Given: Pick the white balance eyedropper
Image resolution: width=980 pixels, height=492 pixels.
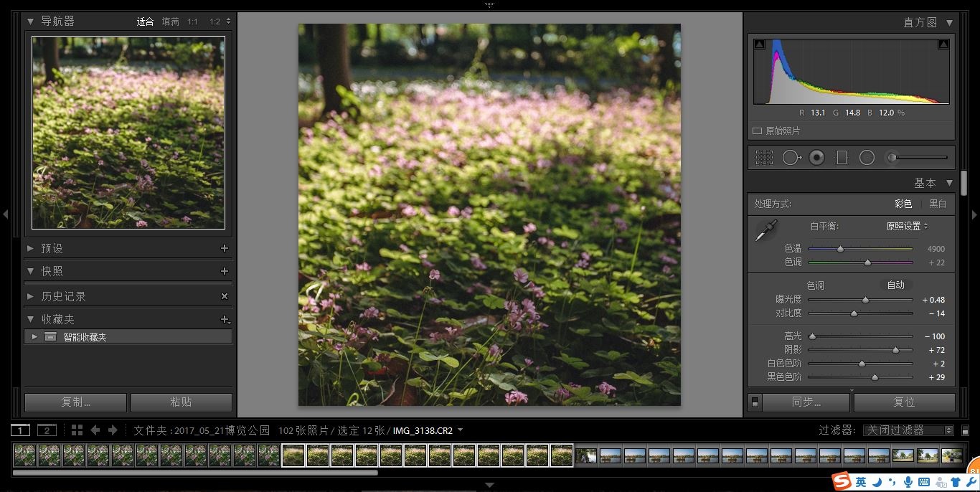Looking at the screenshot, I should pyautogui.click(x=765, y=231).
